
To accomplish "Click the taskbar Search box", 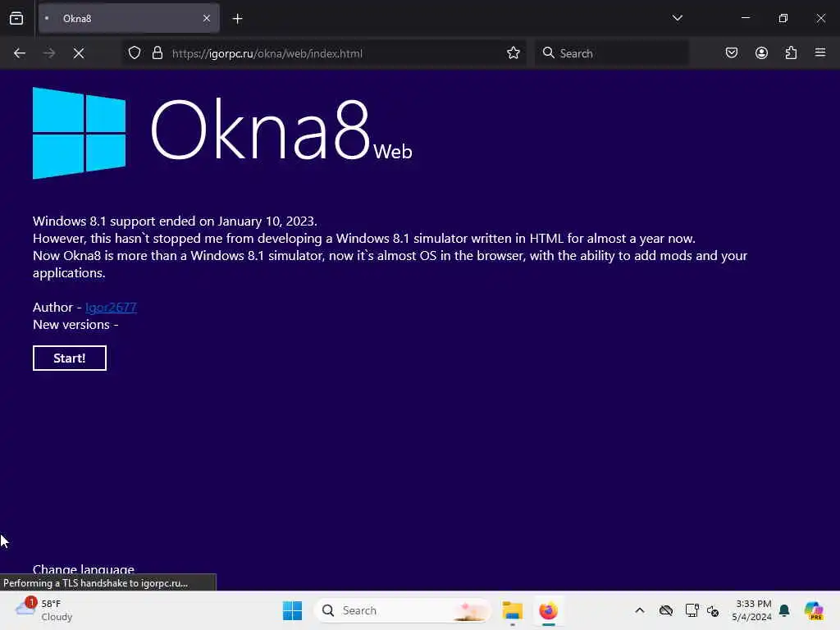I will (403, 610).
